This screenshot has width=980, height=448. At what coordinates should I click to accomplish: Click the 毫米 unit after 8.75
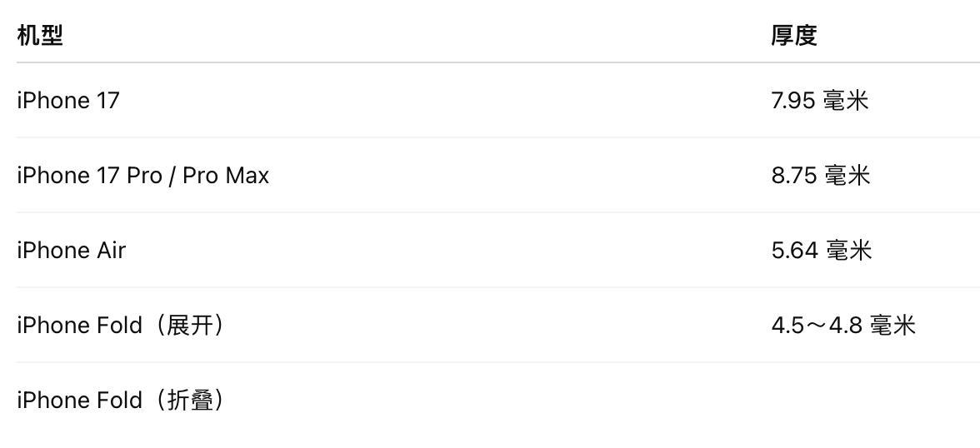tap(847, 176)
